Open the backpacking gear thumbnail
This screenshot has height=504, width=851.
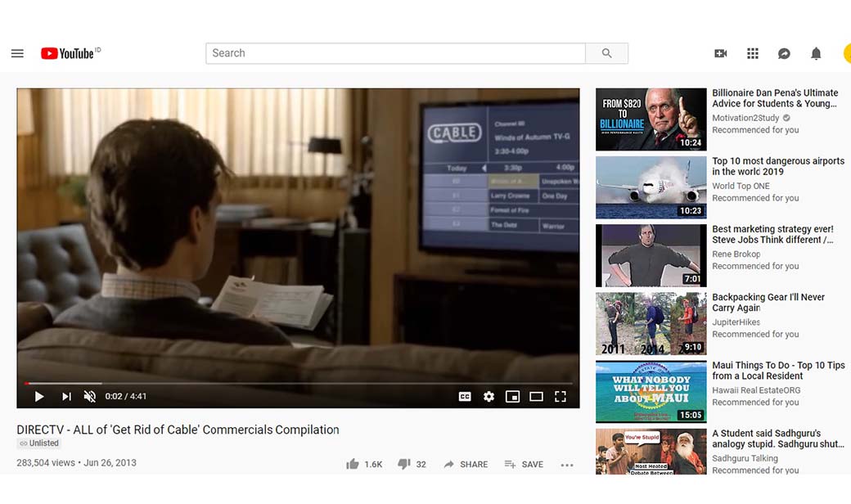pyautogui.click(x=651, y=324)
